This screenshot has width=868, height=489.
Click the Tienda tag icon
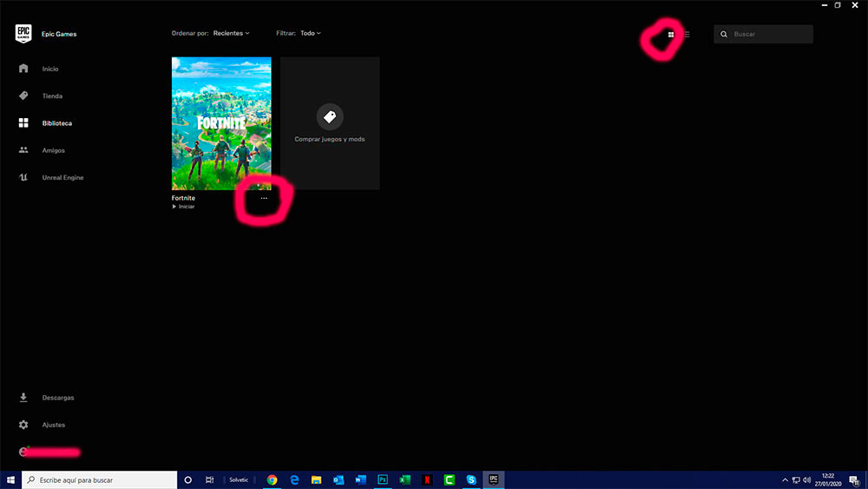click(x=23, y=96)
